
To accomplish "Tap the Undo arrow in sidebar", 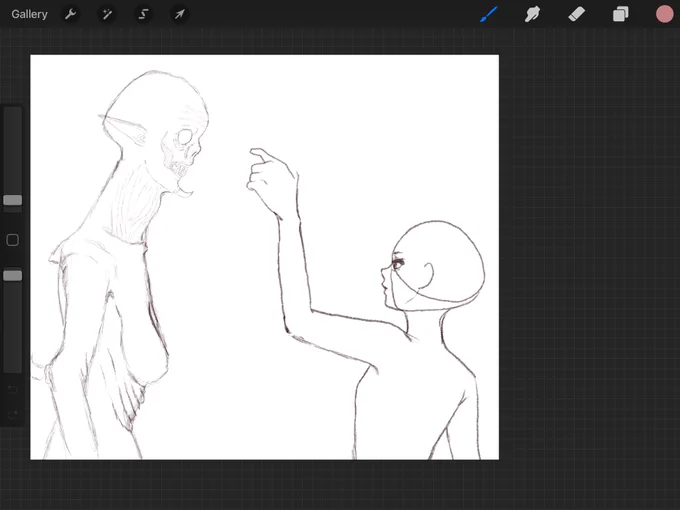I will (13, 389).
